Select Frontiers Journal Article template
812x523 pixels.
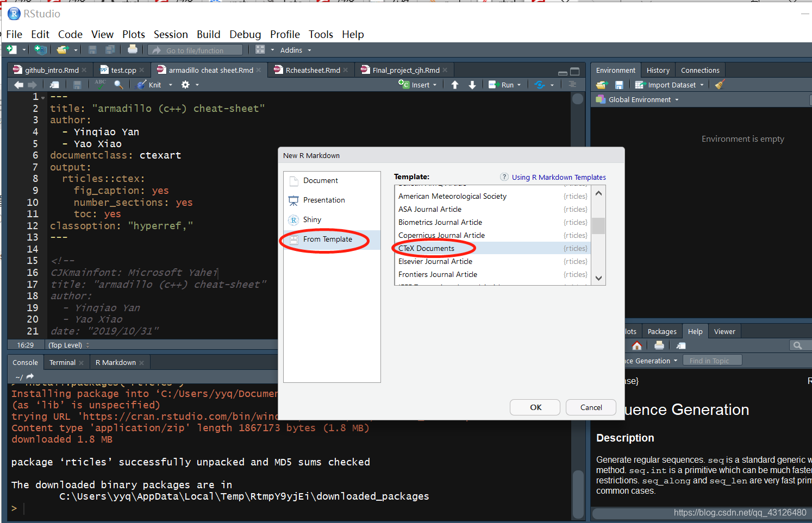(x=492, y=274)
